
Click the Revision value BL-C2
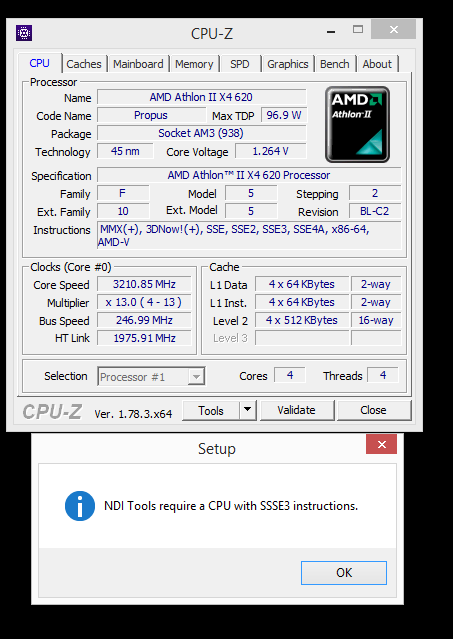[x=375, y=212]
